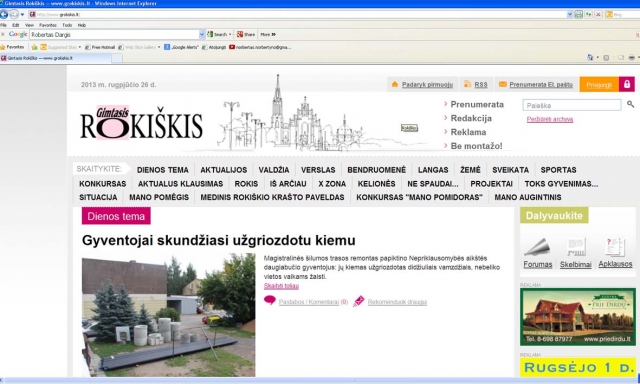This screenshot has width=640, height=384.
Task: Toggle the Compatibility View icon
Action: click(578, 14)
